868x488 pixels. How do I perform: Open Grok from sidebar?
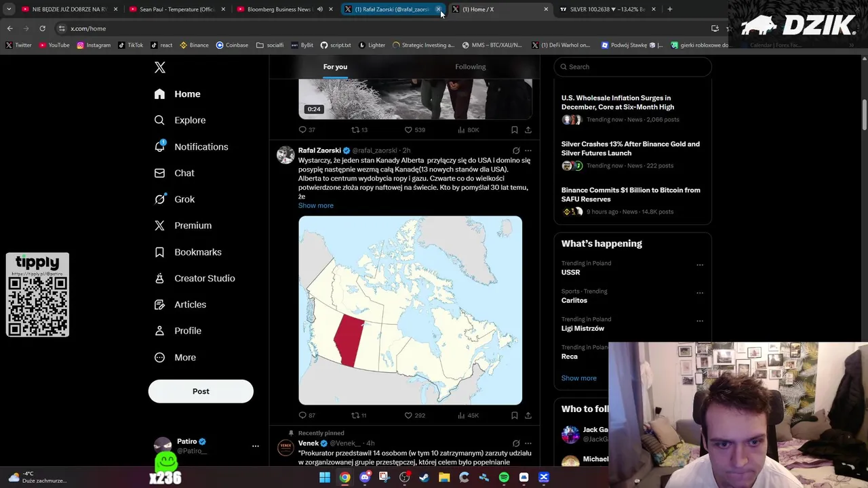pos(174,199)
